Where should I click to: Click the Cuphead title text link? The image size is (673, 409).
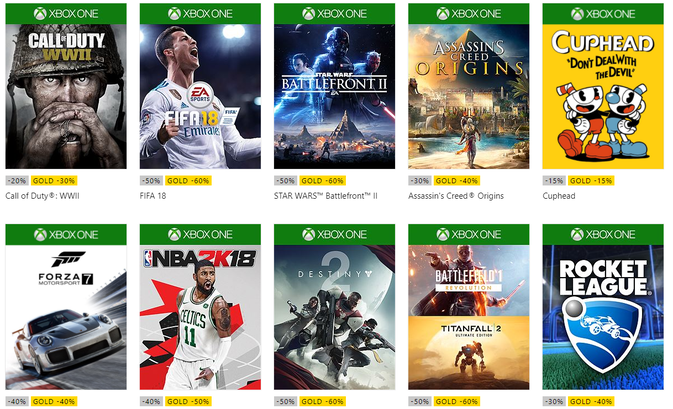click(x=559, y=196)
